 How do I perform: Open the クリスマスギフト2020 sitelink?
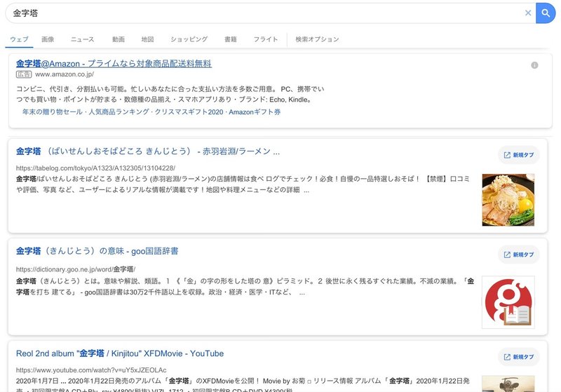[x=189, y=112]
